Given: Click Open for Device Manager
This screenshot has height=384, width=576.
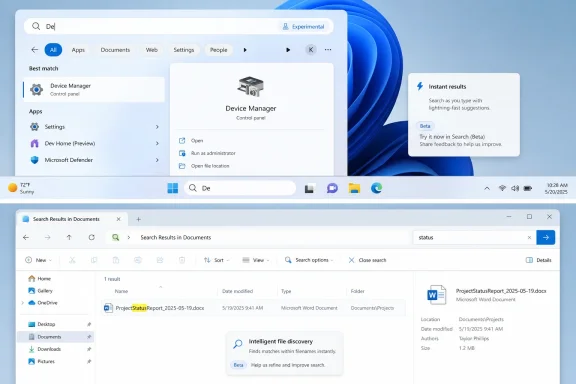Looking at the screenshot, I should (197, 141).
